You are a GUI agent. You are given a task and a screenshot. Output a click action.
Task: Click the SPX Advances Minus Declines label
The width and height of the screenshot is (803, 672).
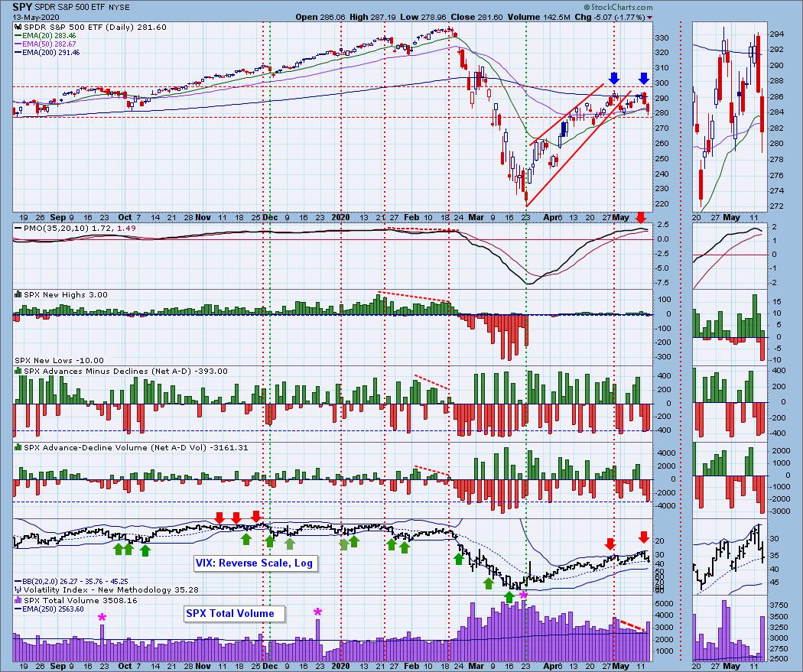coord(125,371)
